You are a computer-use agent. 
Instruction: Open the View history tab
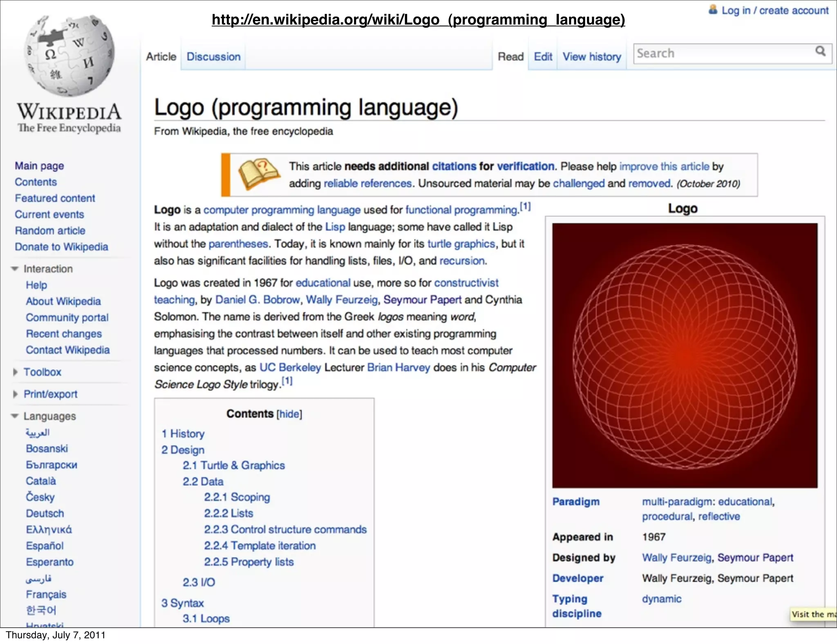592,57
